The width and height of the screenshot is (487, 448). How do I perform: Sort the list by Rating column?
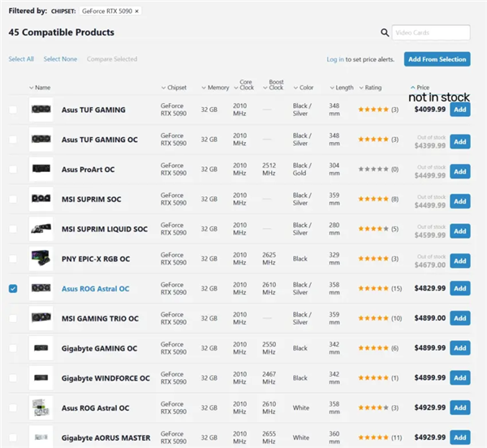370,88
